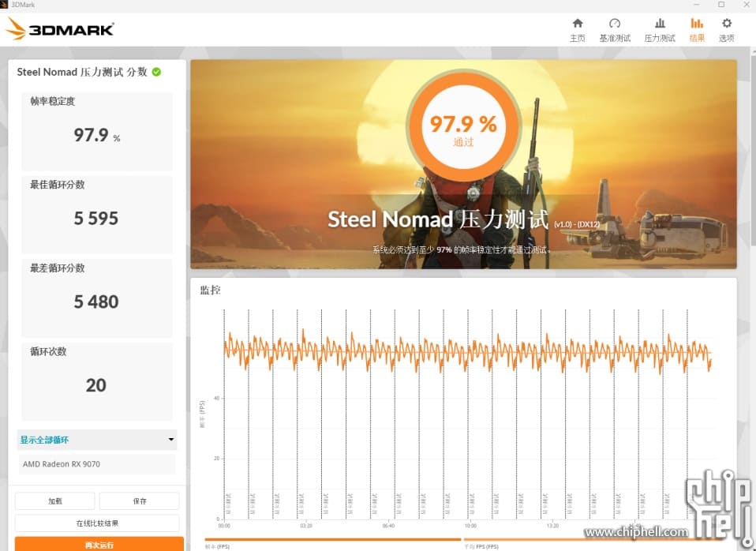The image size is (756, 551).
Task: Select the 循环次数 label
Action: tap(48, 351)
